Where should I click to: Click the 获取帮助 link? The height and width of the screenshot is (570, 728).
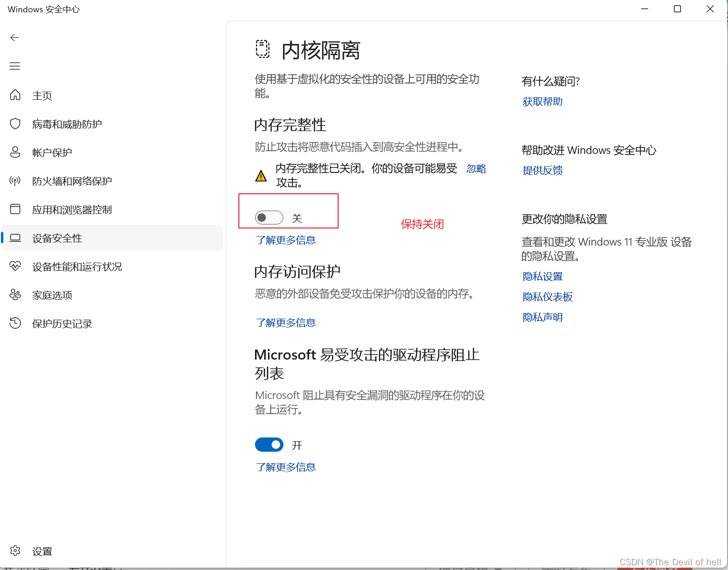click(x=542, y=102)
